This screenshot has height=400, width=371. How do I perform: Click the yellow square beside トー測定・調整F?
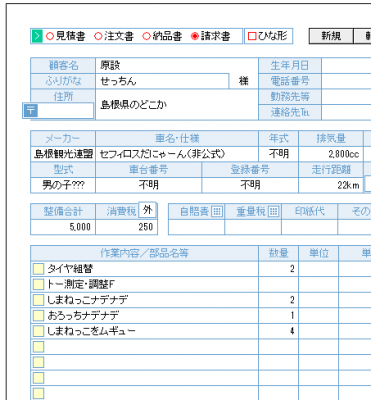point(38,284)
